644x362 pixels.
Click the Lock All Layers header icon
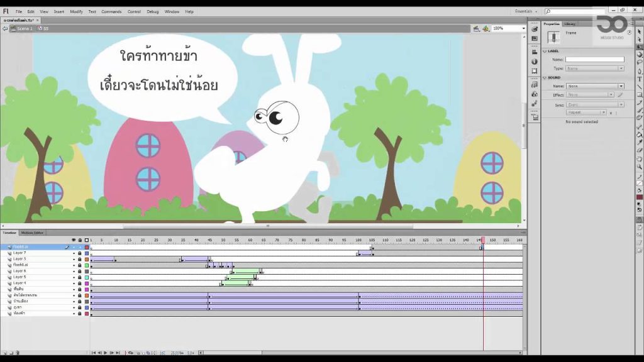(x=80, y=240)
